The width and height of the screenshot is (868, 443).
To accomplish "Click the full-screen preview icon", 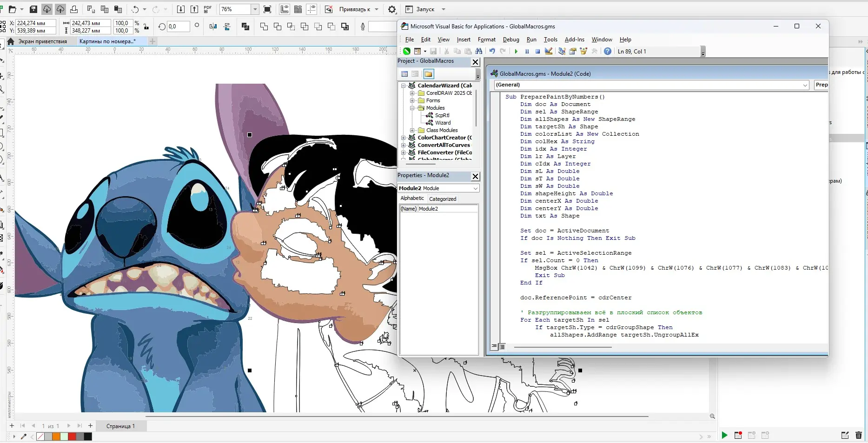I will pos(267,9).
